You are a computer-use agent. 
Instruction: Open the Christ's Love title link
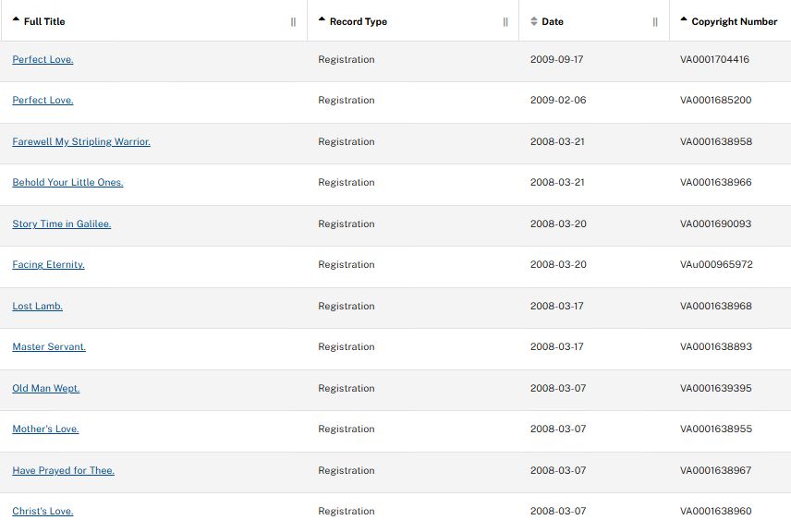click(43, 512)
